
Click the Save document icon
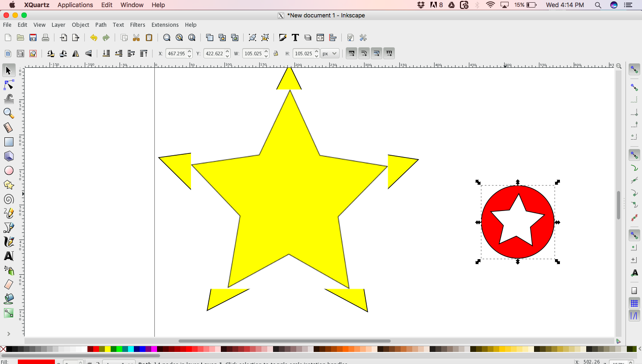pyautogui.click(x=33, y=37)
